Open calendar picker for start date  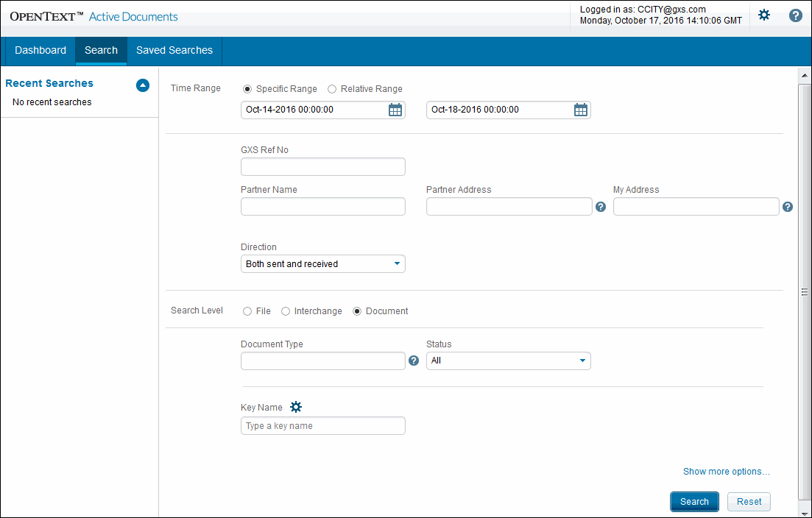[x=395, y=110]
